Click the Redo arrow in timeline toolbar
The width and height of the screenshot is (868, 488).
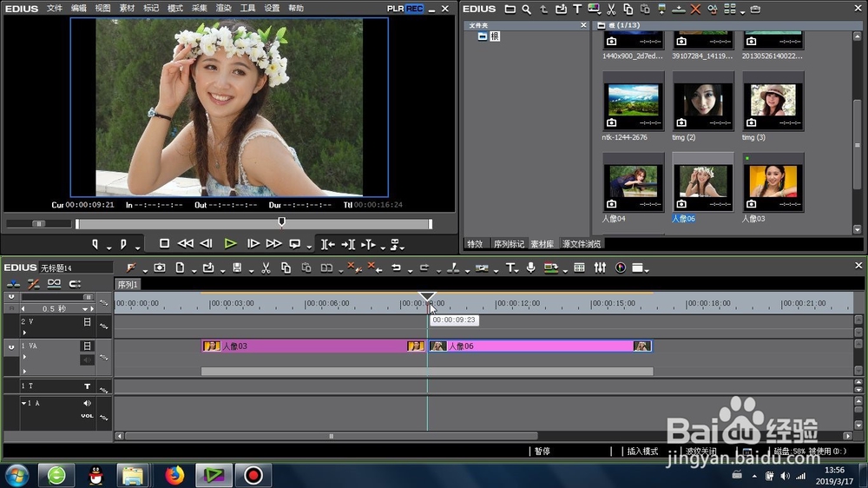[x=424, y=268]
